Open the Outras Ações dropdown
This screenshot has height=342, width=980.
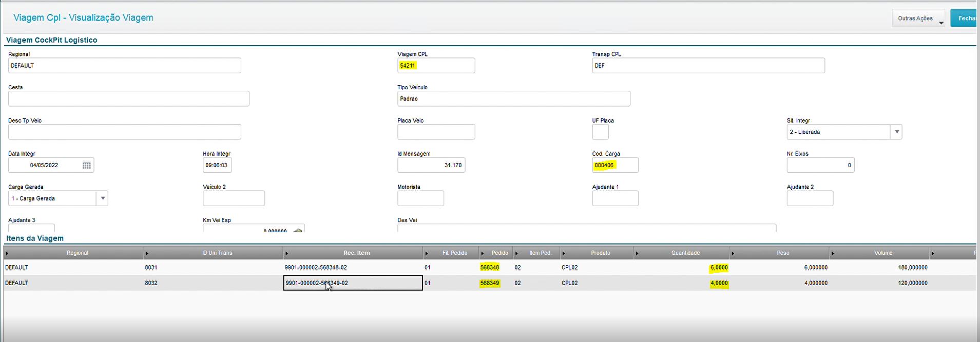point(918,18)
